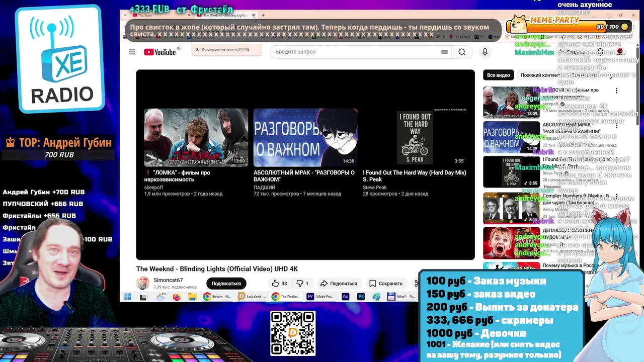The image size is (644, 362).
Task: Launch Firefox from the taskbar
Action: coord(177,297)
